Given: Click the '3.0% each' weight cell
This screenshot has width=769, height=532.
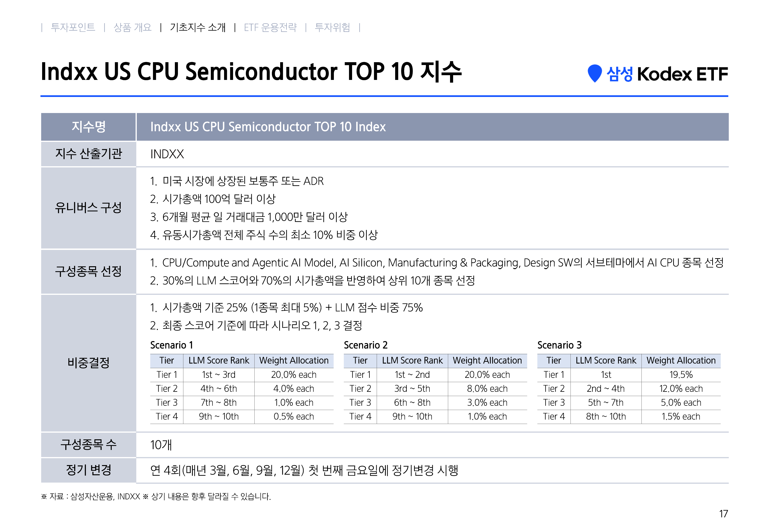Looking at the screenshot, I should pos(487,403).
